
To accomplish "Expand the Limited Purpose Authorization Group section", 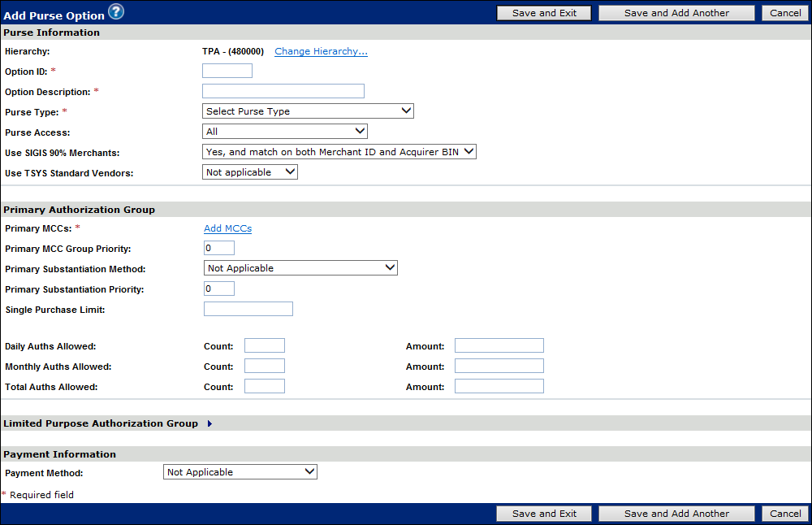I will click(209, 423).
